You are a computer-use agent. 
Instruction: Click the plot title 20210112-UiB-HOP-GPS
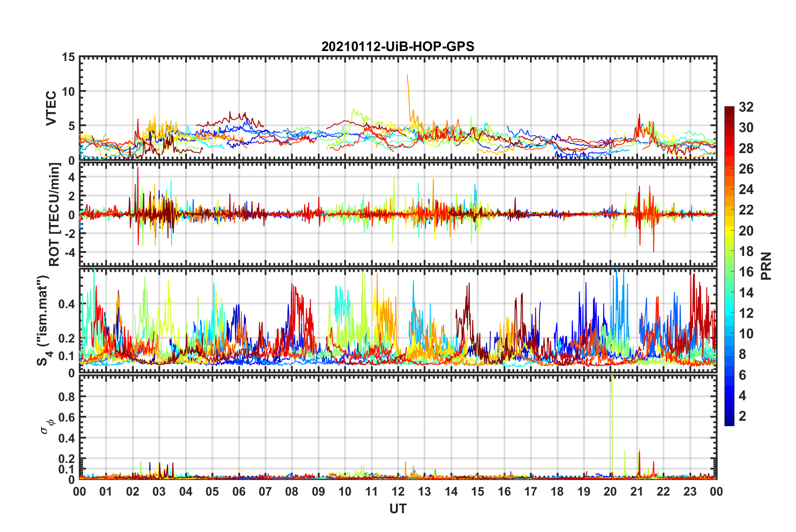click(x=398, y=46)
